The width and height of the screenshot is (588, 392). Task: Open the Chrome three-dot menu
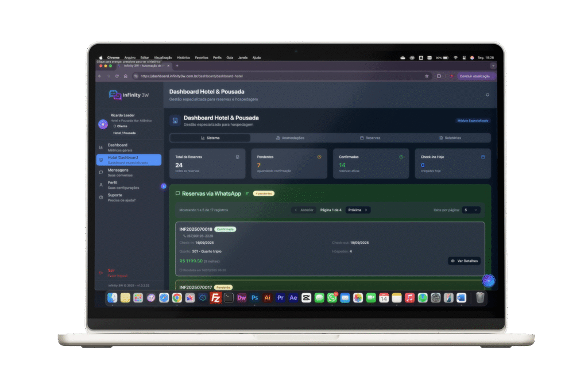(493, 76)
